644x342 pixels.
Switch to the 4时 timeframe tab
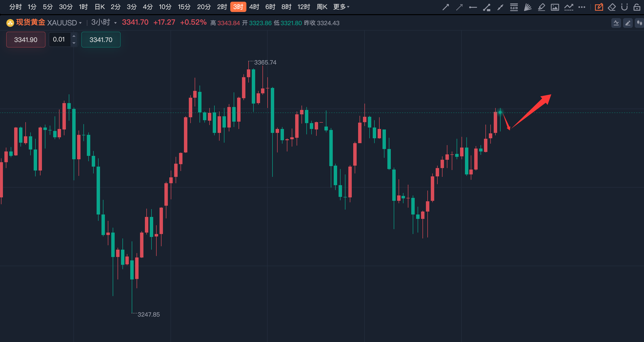(x=254, y=7)
